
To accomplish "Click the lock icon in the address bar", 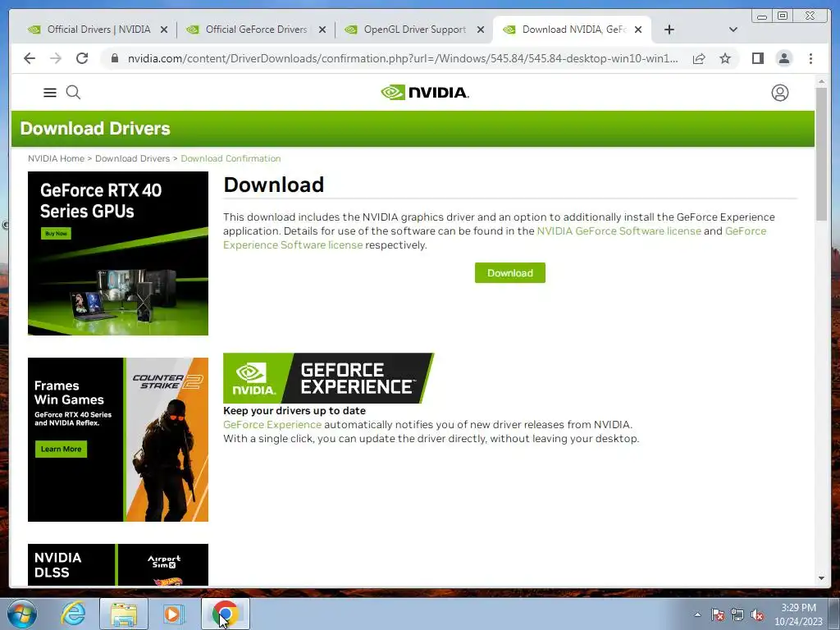I will [x=115, y=58].
